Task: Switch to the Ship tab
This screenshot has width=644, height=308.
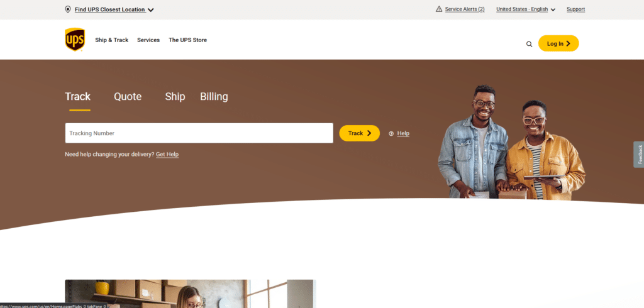Action: click(175, 97)
